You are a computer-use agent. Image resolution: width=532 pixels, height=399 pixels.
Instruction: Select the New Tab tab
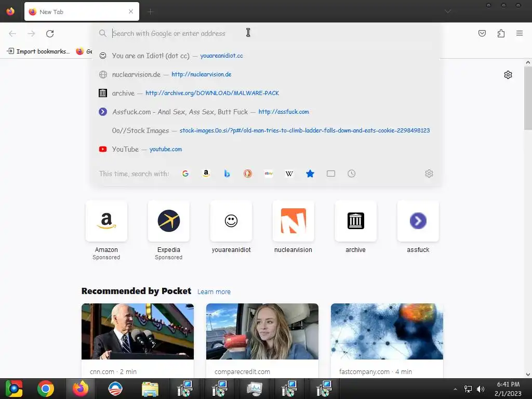[x=82, y=11]
